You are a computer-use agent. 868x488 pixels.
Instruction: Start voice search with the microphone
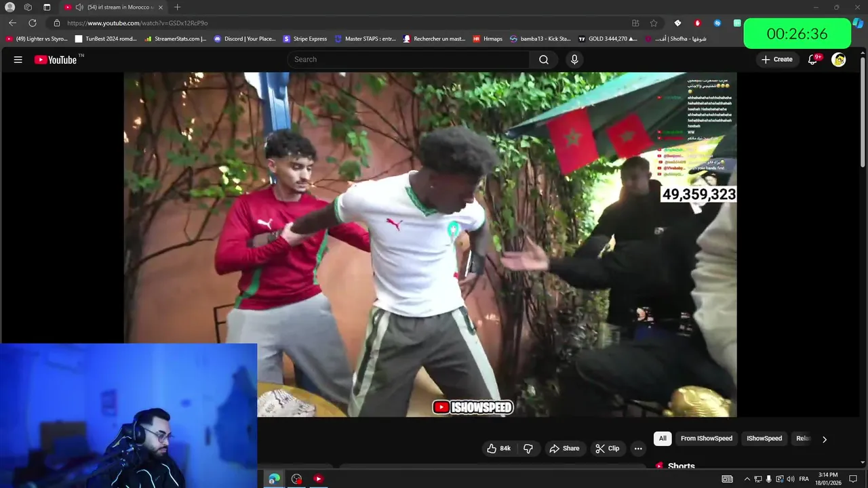(574, 60)
